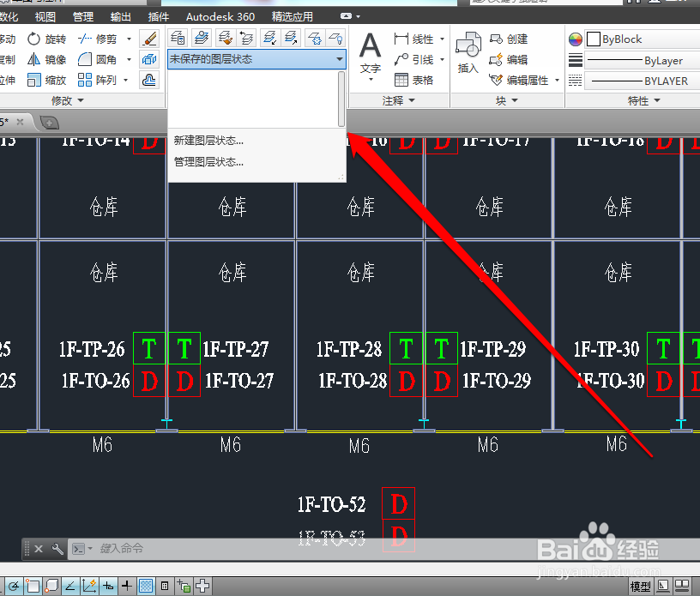Click the Match Layer icon
The image size is (700, 596).
click(226, 38)
